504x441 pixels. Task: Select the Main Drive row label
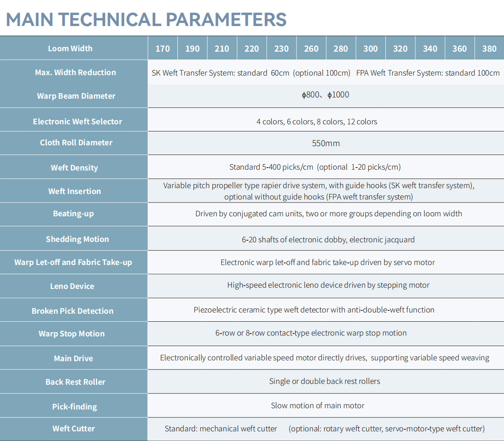click(73, 358)
